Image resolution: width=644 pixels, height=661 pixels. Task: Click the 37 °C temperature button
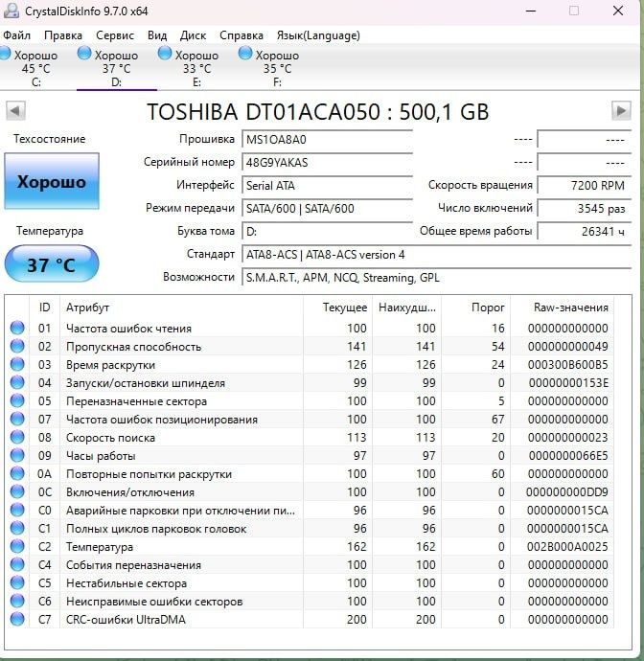(x=52, y=263)
